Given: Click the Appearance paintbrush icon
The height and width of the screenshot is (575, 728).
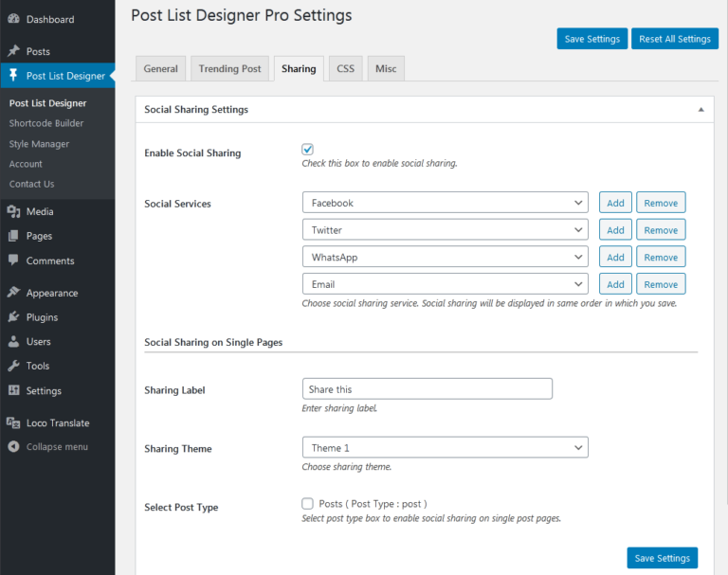Looking at the screenshot, I should click(x=13, y=293).
